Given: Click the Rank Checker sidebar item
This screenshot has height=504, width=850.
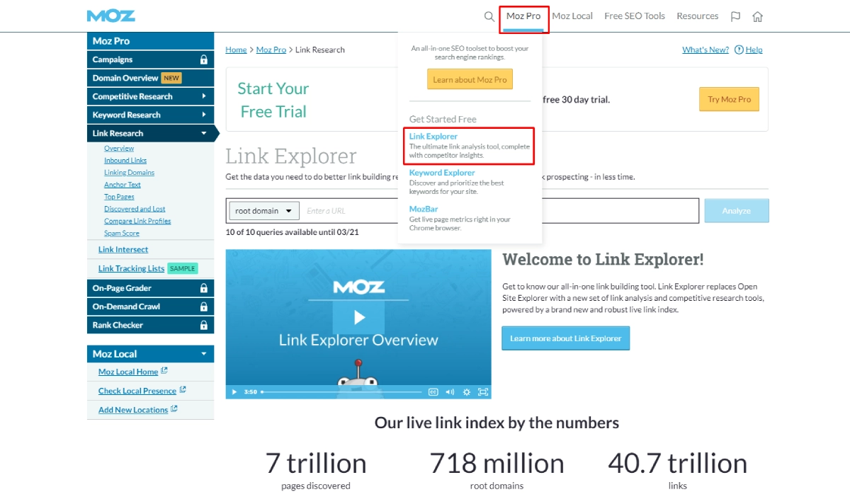Looking at the screenshot, I should [150, 325].
